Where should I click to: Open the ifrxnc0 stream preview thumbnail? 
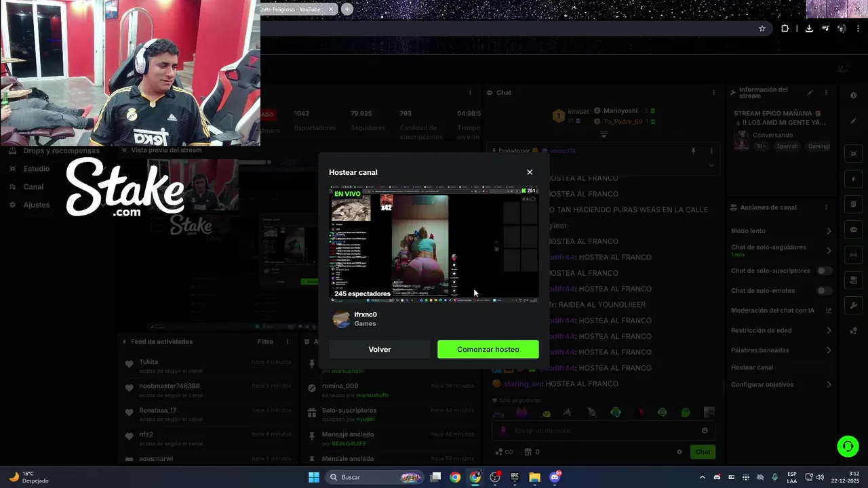click(434, 244)
